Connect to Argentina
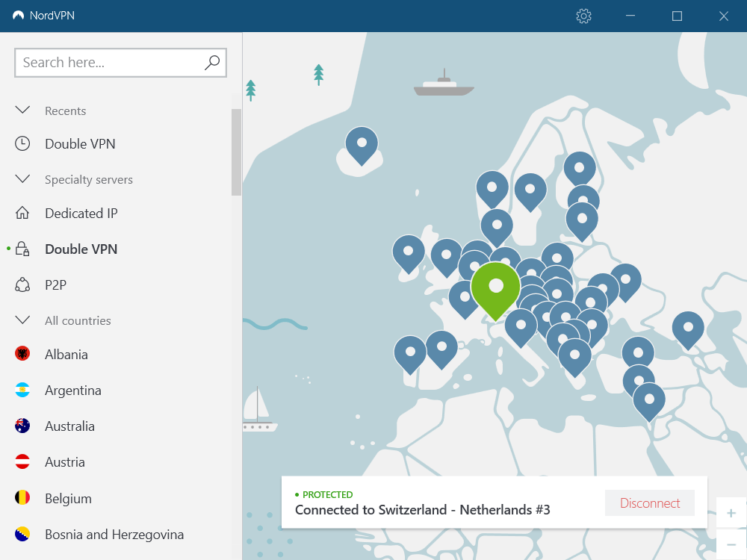747x560 pixels. [x=73, y=391]
